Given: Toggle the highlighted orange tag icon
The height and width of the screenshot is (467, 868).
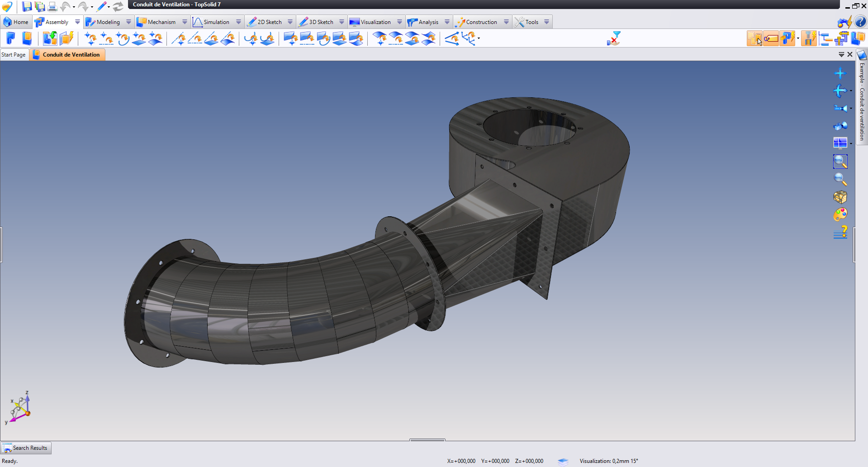Looking at the screenshot, I should (x=771, y=38).
